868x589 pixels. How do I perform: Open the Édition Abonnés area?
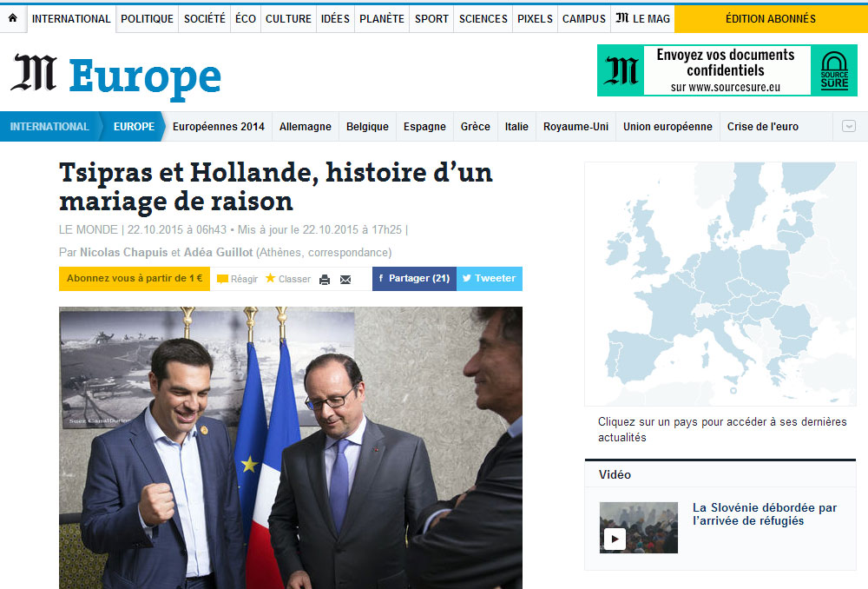[x=771, y=19]
